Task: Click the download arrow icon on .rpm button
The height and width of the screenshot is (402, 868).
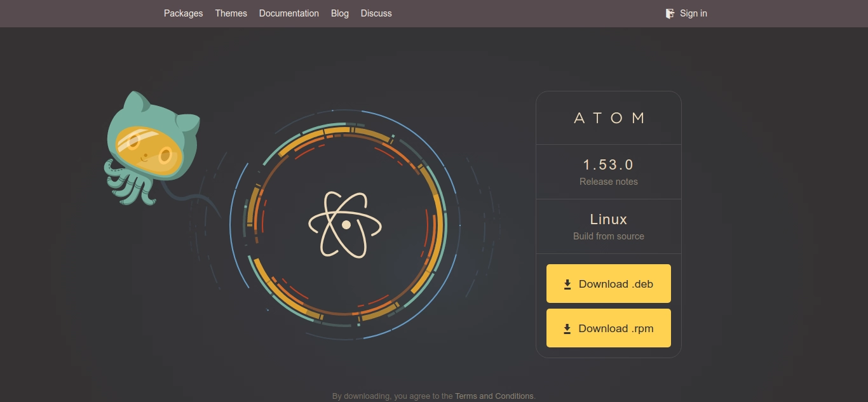Action: 567,329
